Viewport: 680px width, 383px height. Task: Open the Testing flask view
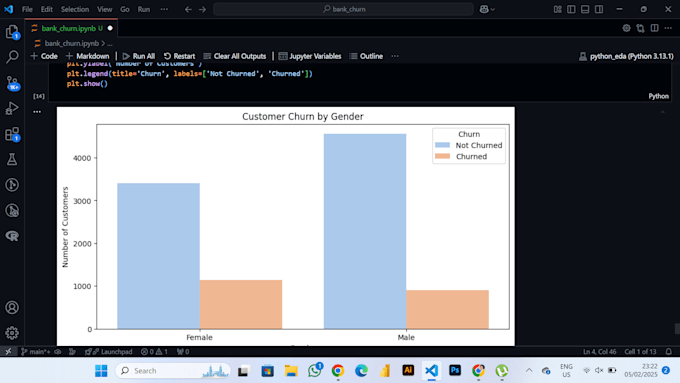pos(12,159)
